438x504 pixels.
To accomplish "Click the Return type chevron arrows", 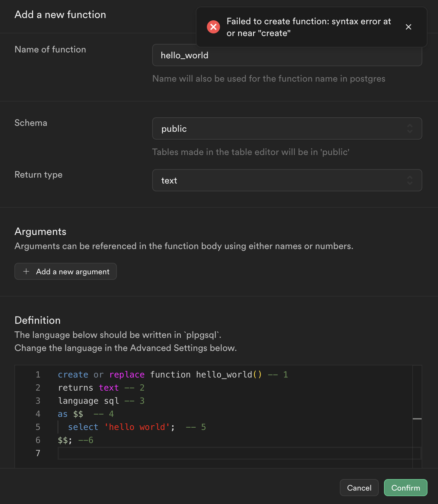I will tap(410, 180).
